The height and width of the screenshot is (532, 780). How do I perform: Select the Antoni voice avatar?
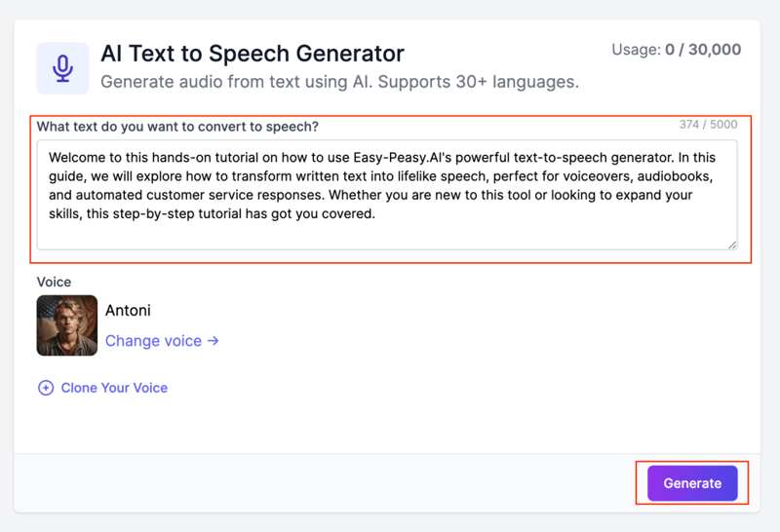point(67,325)
